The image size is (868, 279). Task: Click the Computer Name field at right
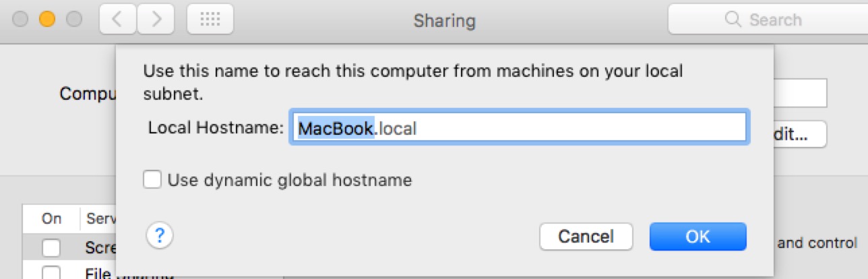tap(800, 93)
